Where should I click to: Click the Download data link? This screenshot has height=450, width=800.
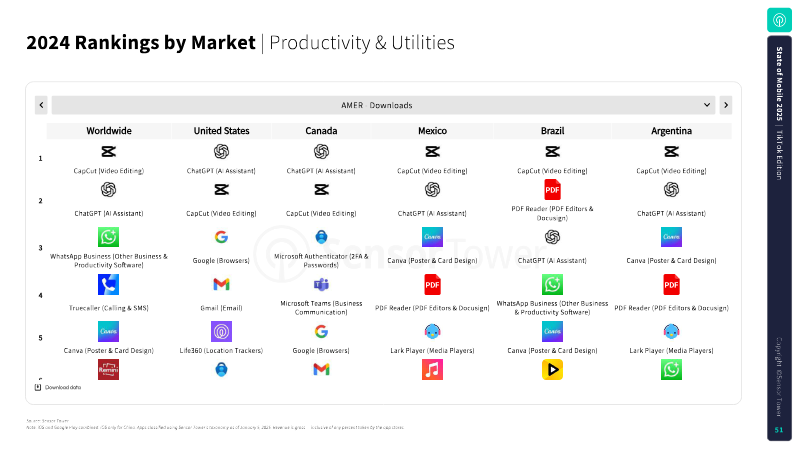point(58,386)
